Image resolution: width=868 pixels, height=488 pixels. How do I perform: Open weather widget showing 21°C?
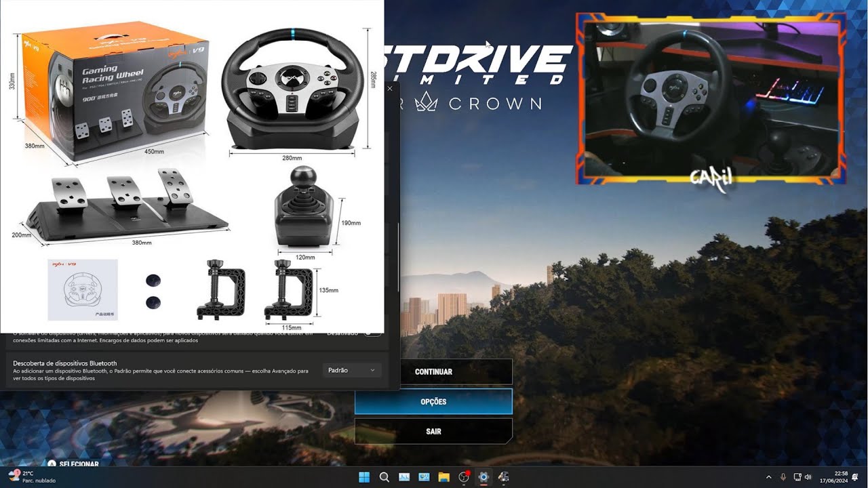click(32, 476)
